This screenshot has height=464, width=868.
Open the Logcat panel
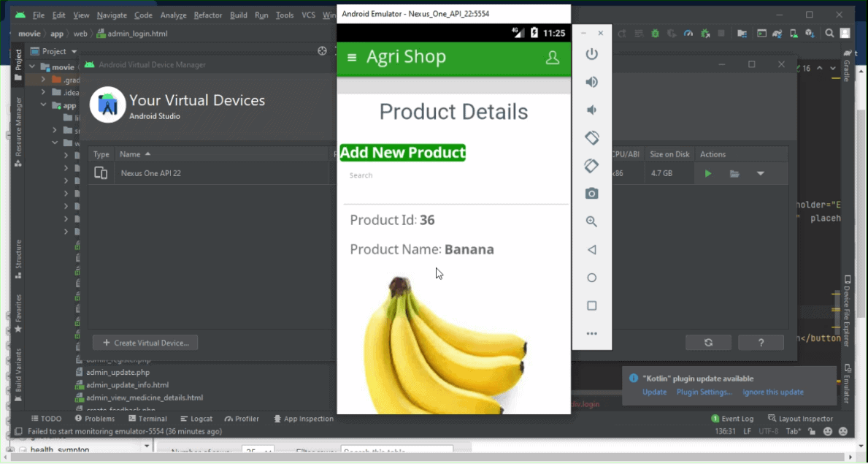[x=196, y=419]
